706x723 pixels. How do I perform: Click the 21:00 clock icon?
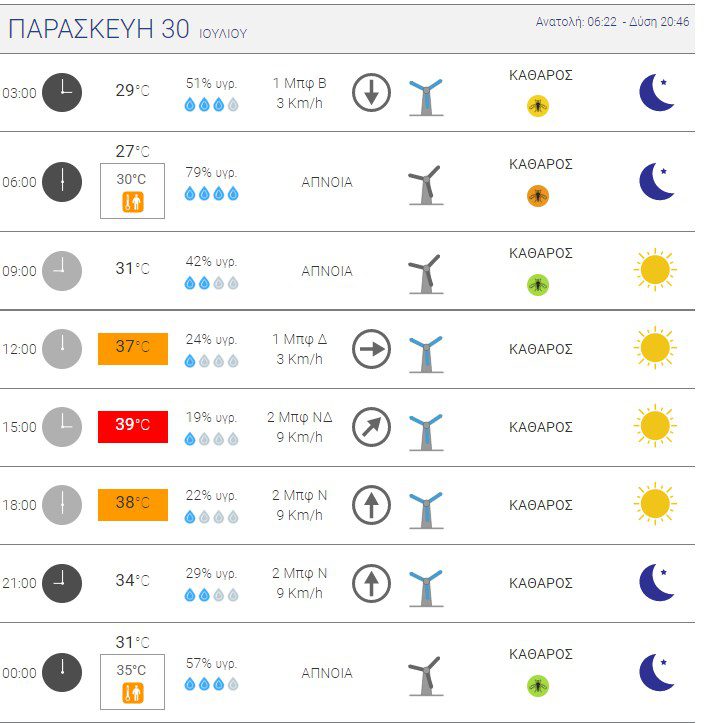(x=62, y=583)
